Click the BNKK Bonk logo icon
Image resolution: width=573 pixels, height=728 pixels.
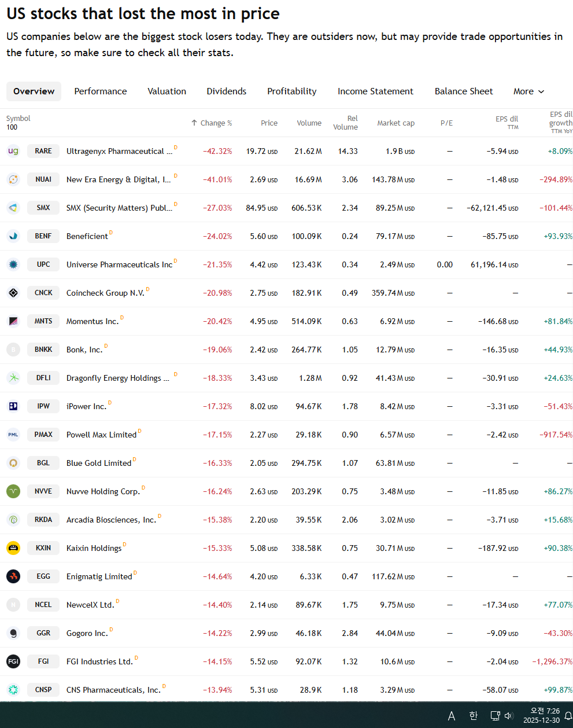tap(13, 350)
